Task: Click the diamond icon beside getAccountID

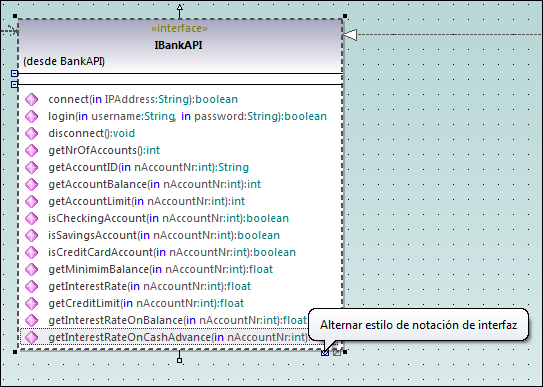Action: 32,167
